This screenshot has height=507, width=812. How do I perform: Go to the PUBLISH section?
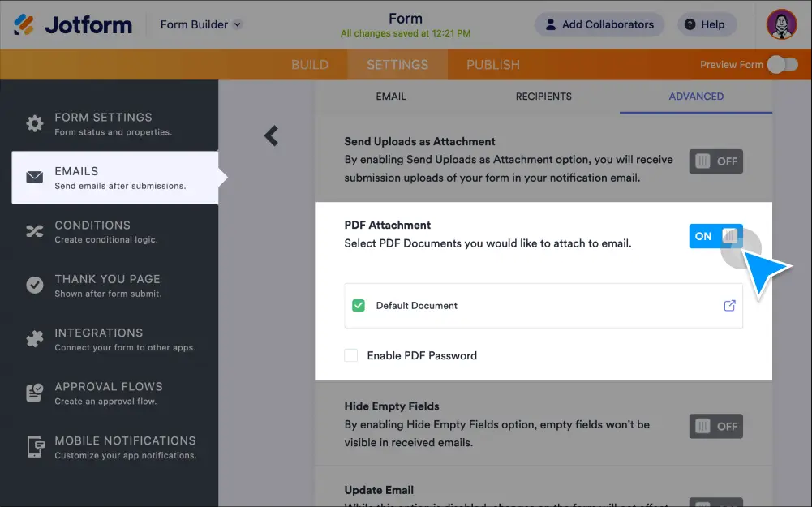[x=492, y=65]
